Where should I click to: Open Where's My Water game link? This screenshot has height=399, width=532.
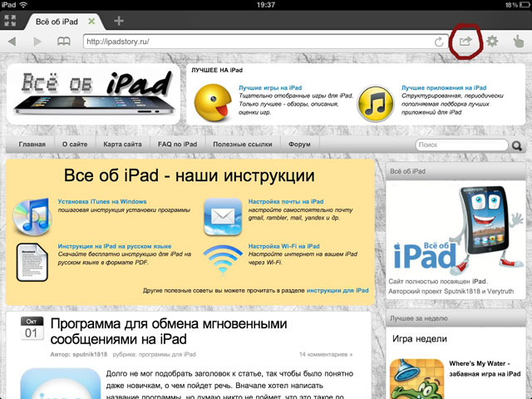[x=485, y=368]
